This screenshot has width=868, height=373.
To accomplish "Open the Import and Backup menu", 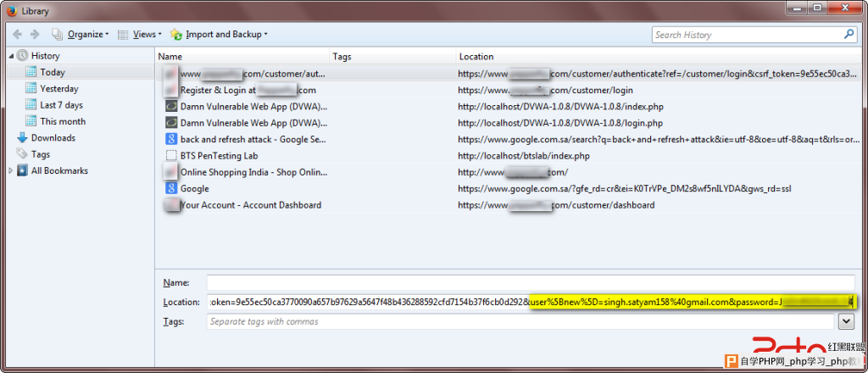I will click(226, 34).
